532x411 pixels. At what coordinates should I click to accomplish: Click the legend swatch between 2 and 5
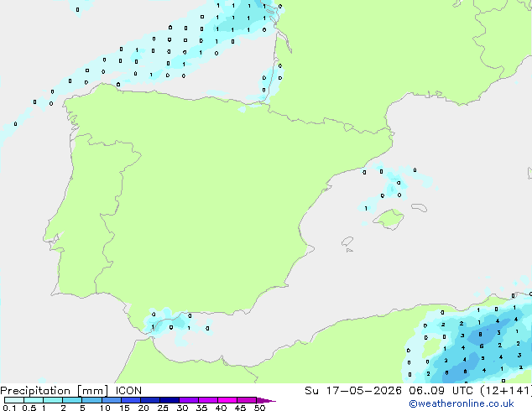tap(72, 400)
